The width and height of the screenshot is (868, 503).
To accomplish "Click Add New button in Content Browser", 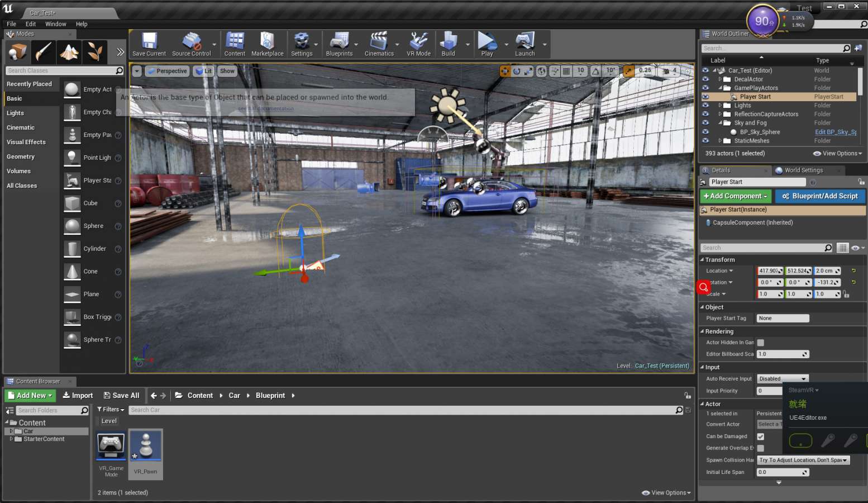I will 30,396.
